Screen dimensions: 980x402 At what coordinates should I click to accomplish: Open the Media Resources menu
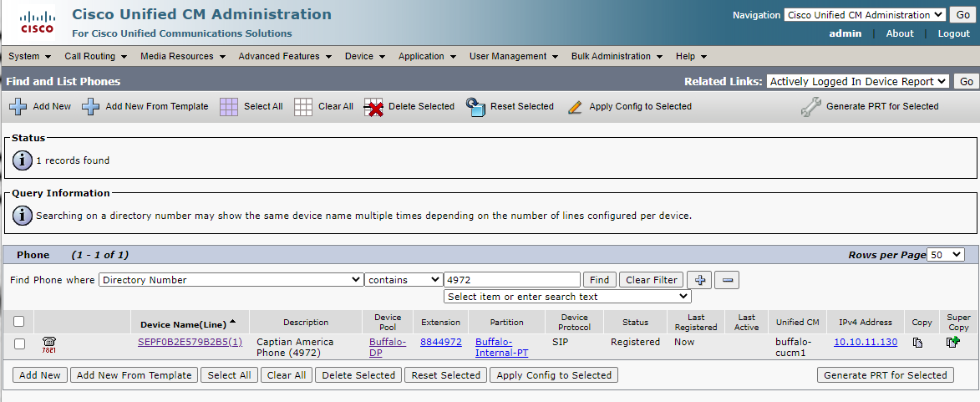click(182, 56)
